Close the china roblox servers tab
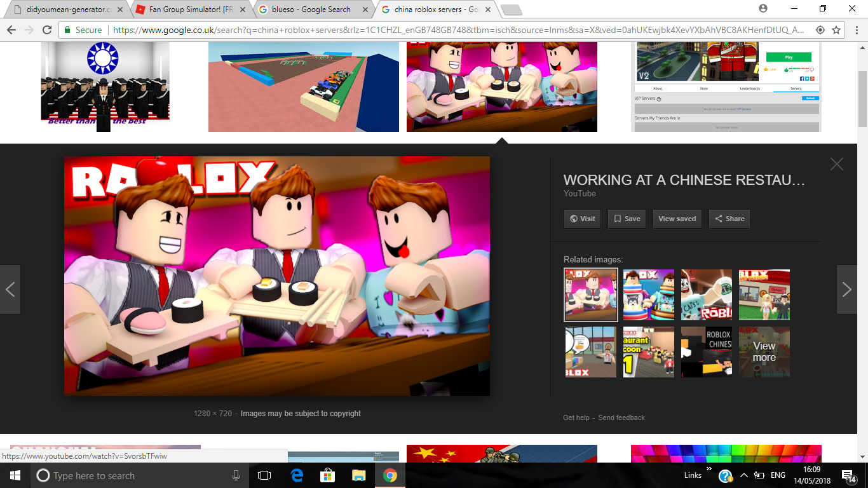 coord(487,10)
